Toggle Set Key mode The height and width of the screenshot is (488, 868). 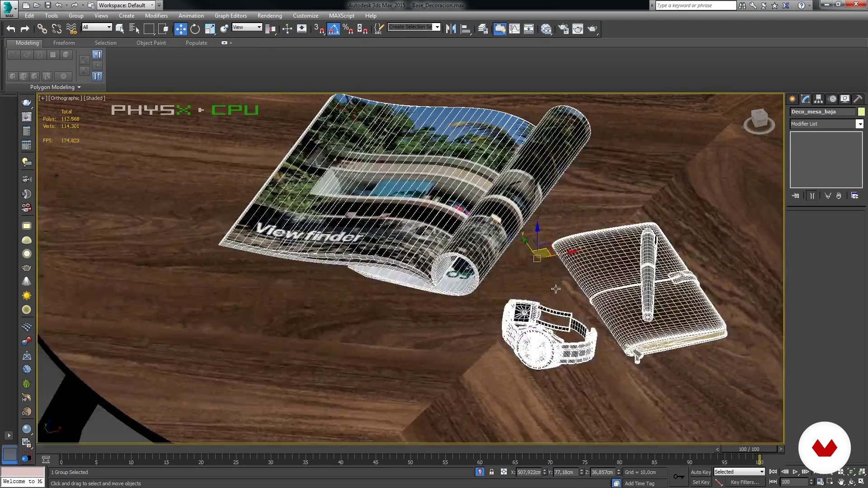click(x=701, y=482)
